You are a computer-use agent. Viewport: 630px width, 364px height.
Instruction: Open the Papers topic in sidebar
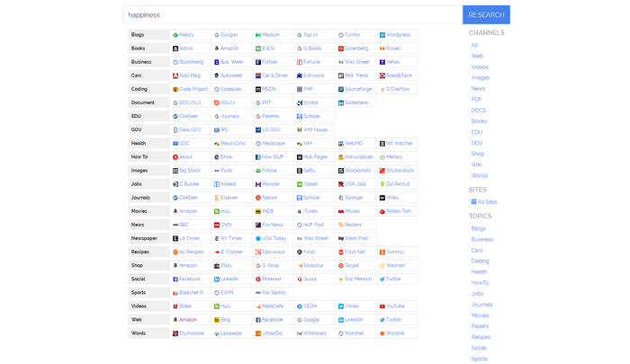[x=480, y=326]
